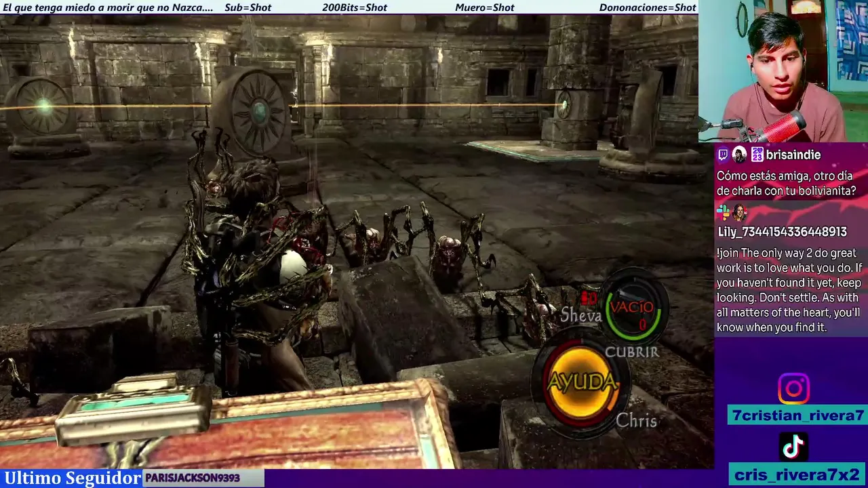Click the 200Bits=Shot banner text
Screen dimensions: 868x488
point(355,7)
